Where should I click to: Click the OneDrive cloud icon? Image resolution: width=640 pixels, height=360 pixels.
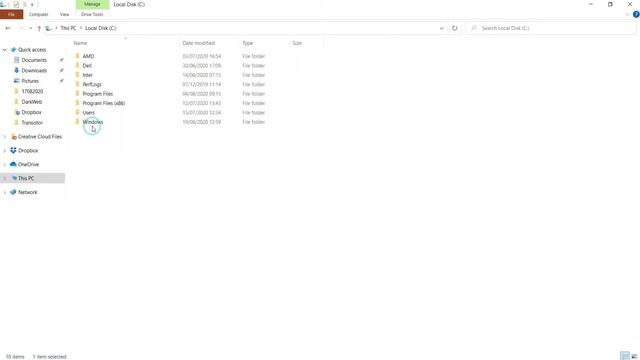coord(13,164)
